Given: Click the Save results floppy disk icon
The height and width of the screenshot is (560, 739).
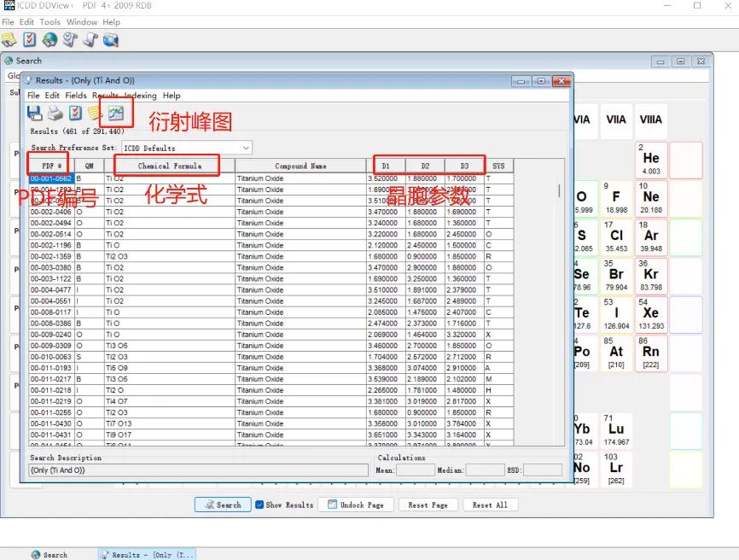Looking at the screenshot, I should tap(34, 112).
